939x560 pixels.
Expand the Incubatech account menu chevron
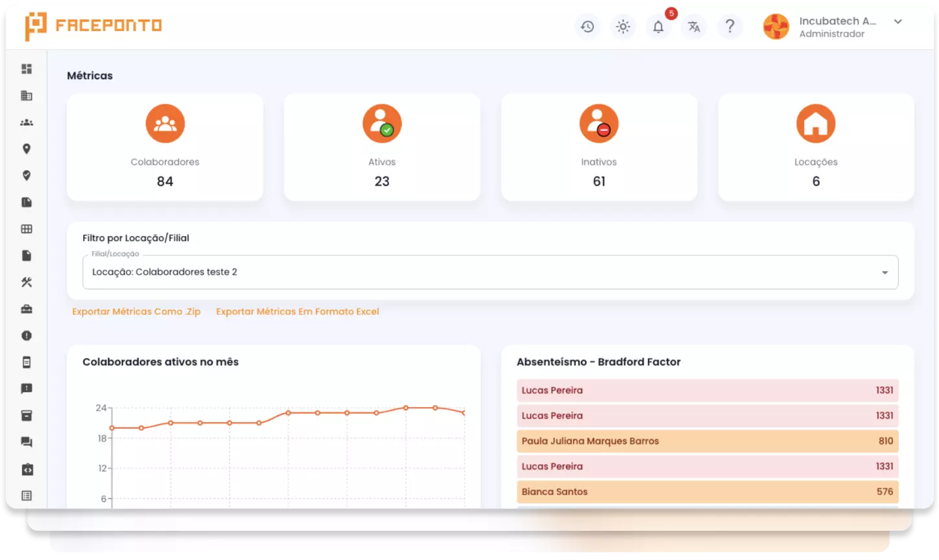898,21
